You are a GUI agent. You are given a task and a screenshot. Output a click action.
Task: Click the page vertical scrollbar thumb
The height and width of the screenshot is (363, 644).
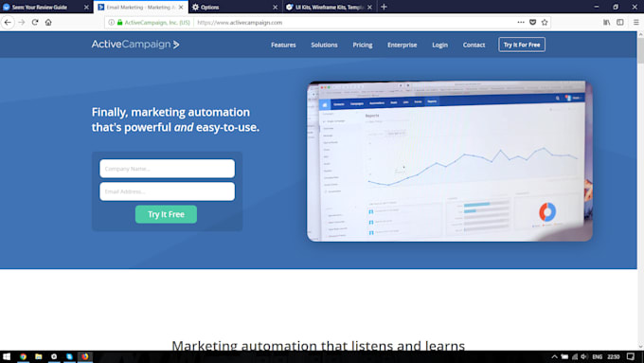coord(640,51)
